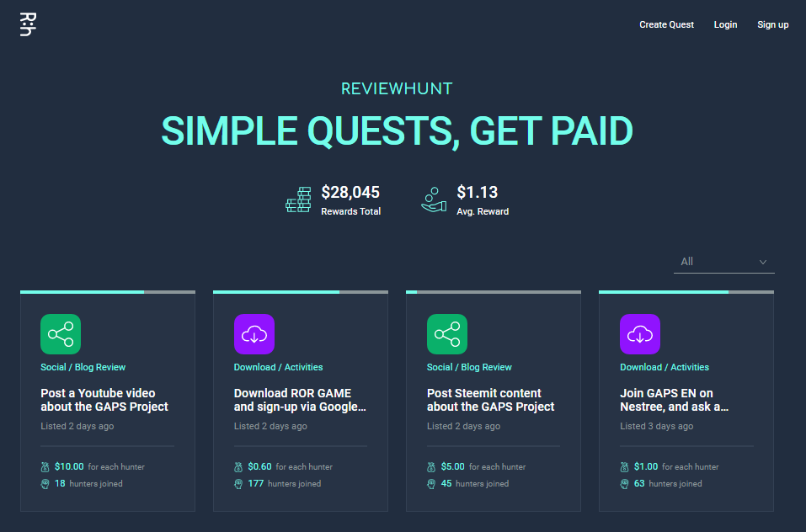Click the $0.60 for each hunter text
The height and width of the screenshot is (532, 806).
[x=290, y=467]
